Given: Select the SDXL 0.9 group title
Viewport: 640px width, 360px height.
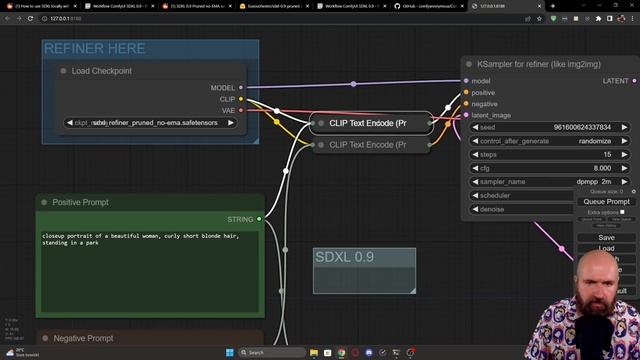Looking at the screenshot, I should 344,257.
